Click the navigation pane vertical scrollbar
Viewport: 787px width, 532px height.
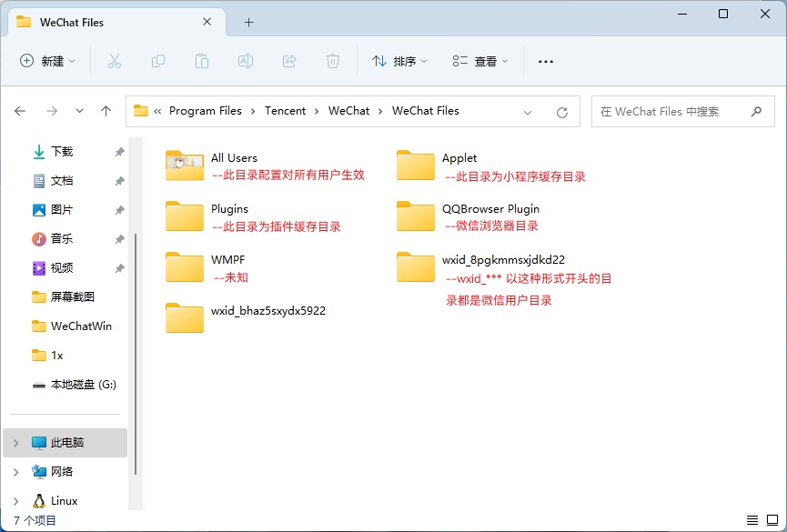click(136, 354)
